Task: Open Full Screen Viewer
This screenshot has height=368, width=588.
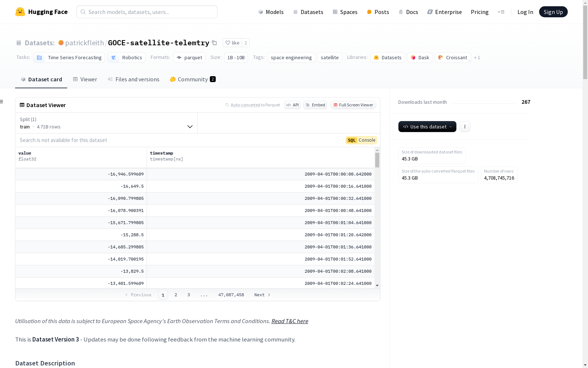Action: pos(353,105)
